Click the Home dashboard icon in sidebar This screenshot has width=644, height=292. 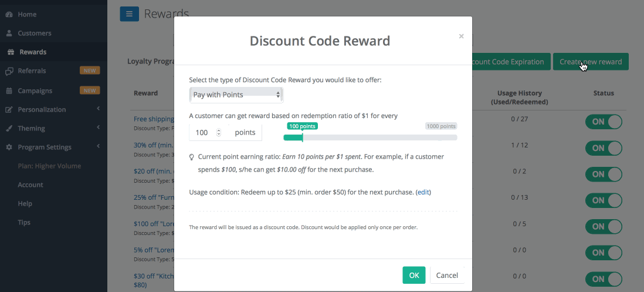(9, 14)
